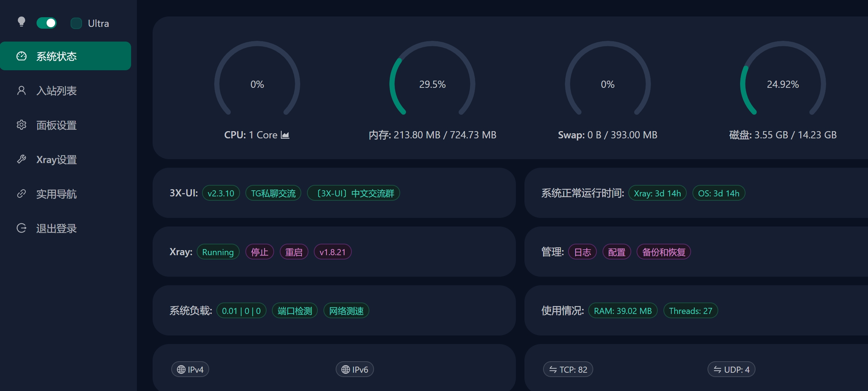Viewport: 868px width, 391px height.
Task: Click the gear icon beside 面板设置
Action: point(21,125)
